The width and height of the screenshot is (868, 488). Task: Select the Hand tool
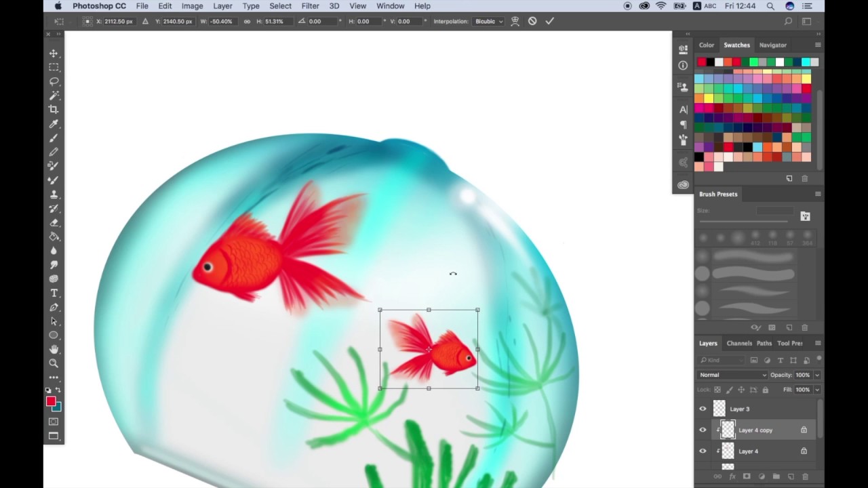54,349
